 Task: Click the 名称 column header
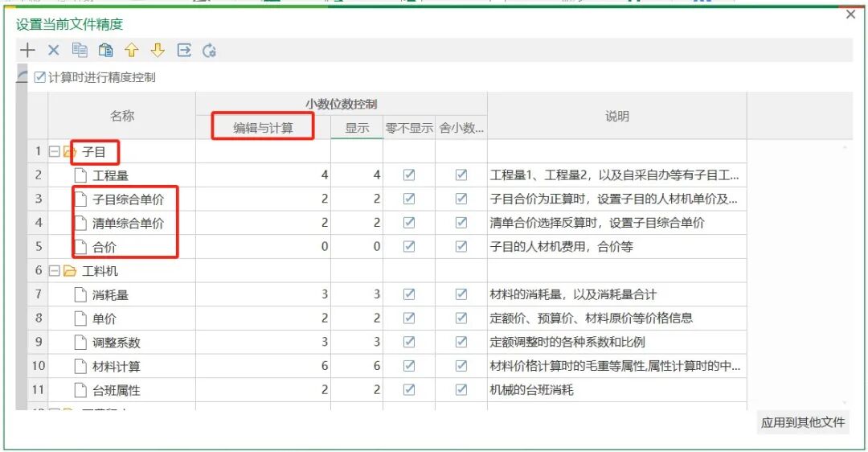(x=122, y=116)
